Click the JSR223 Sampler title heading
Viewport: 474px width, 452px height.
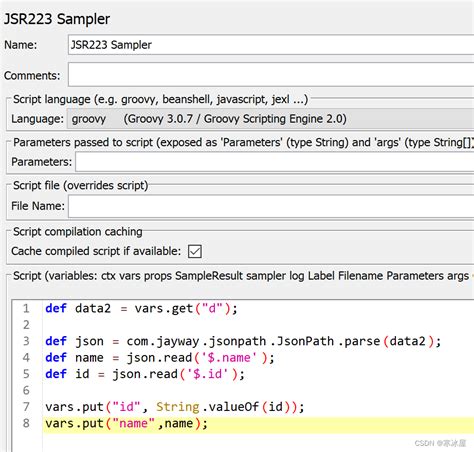57,19
